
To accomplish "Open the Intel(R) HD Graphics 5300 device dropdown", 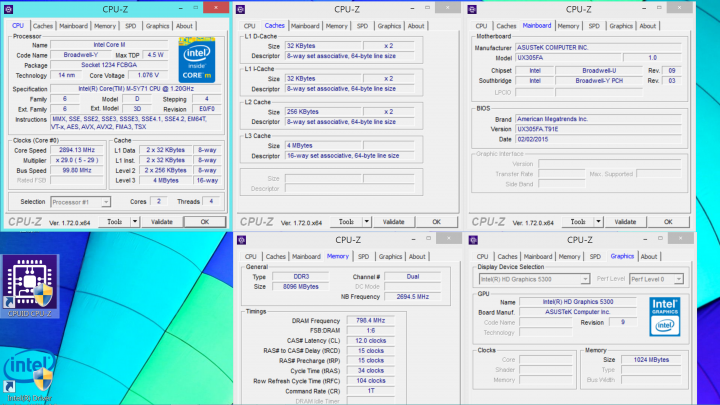I will 585,279.
